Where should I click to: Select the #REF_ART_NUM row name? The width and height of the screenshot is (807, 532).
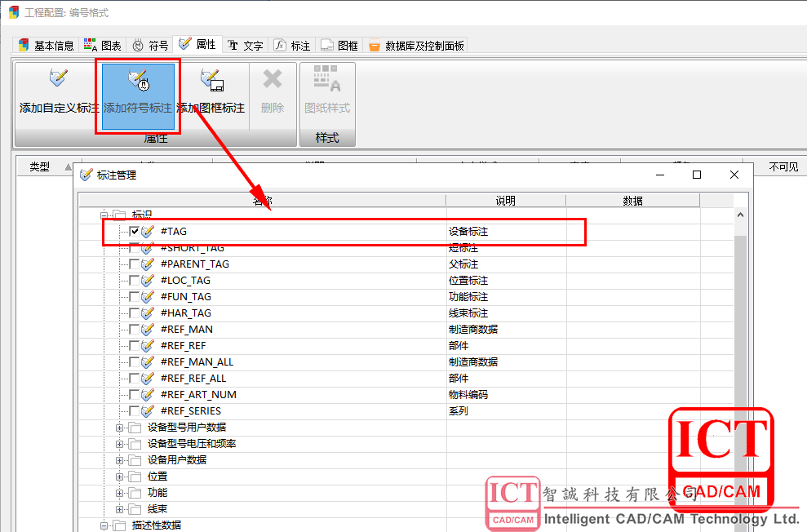click(198, 395)
